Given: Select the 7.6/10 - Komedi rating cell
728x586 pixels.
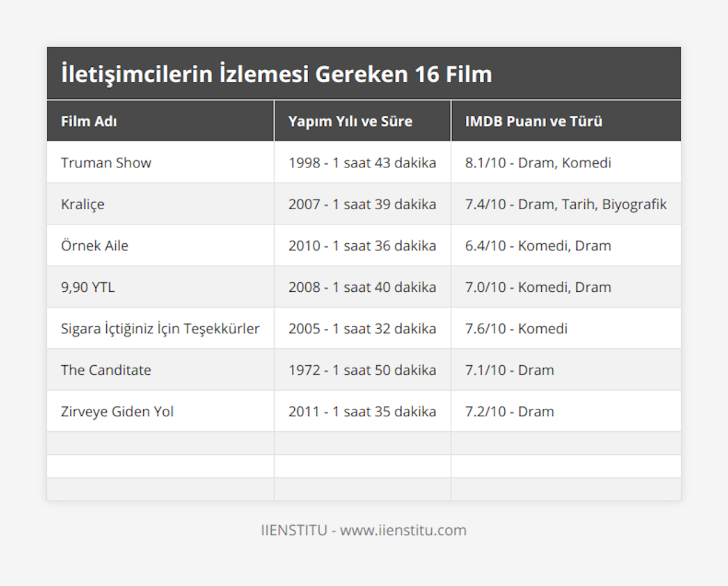Looking at the screenshot, I should (516, 329).
